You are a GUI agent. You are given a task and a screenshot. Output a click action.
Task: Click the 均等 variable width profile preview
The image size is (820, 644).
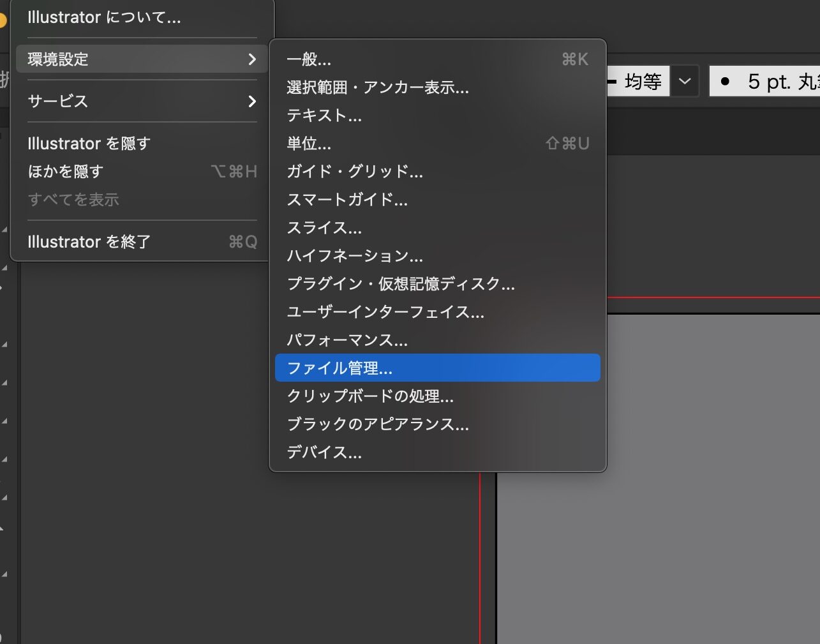click(x=637, y=81)
